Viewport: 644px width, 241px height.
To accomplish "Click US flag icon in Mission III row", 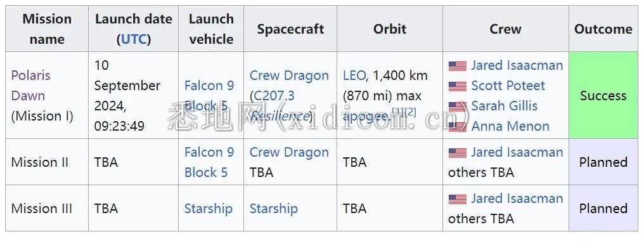I will pyautogui.click(x=458, y=199).
